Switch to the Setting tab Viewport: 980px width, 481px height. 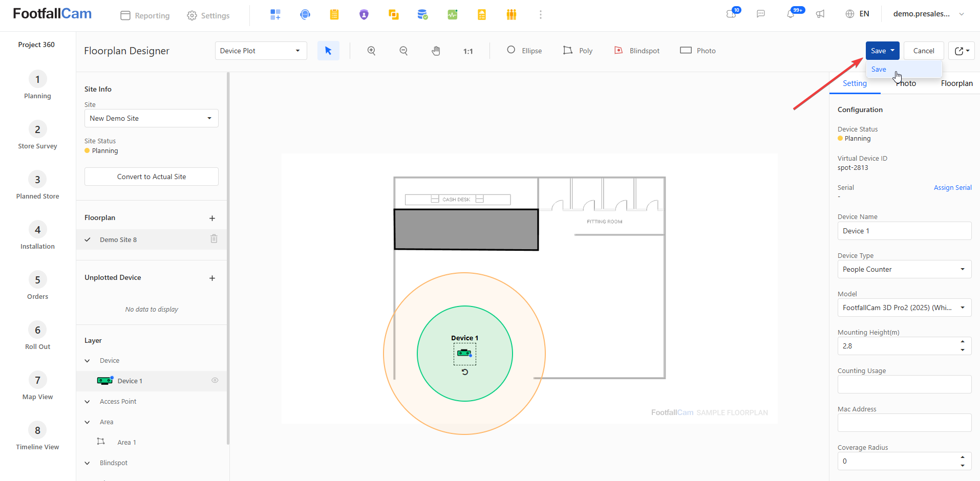click(x=855, y=83)
